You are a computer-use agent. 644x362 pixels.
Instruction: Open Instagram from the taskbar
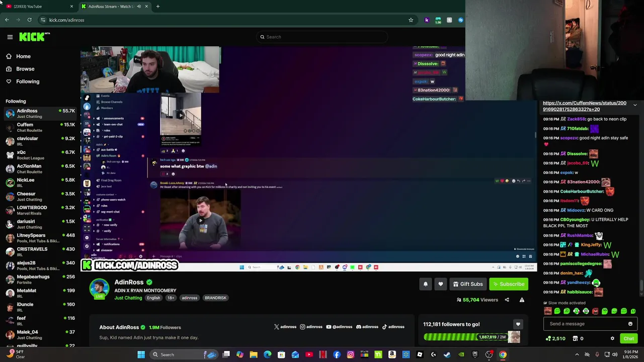[351, 354]
